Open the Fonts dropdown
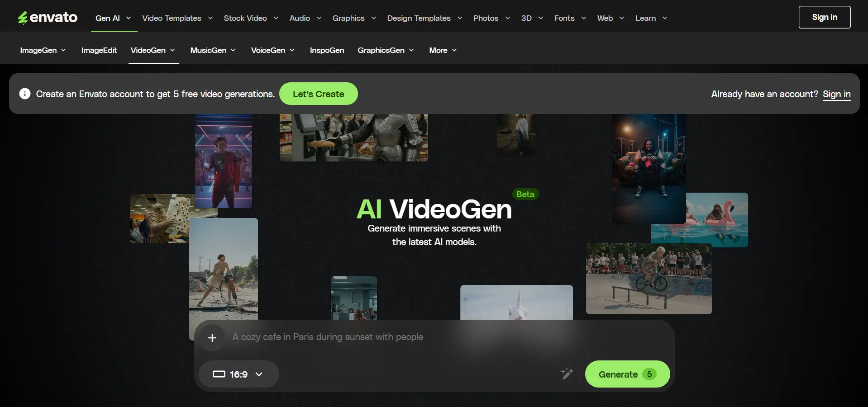 click(x=569, y=18)
